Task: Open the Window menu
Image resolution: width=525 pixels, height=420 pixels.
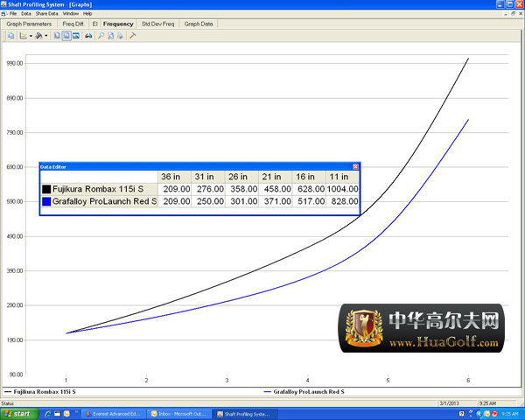Action: click(x=71, y=14)
